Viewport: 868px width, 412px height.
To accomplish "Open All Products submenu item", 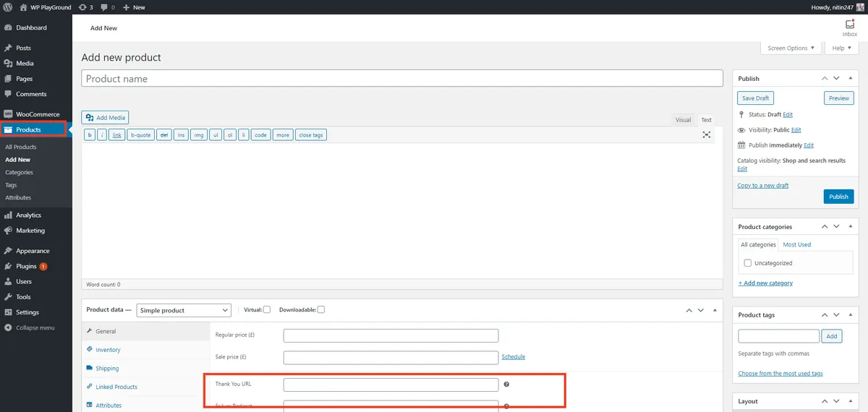I will point(20,147).
